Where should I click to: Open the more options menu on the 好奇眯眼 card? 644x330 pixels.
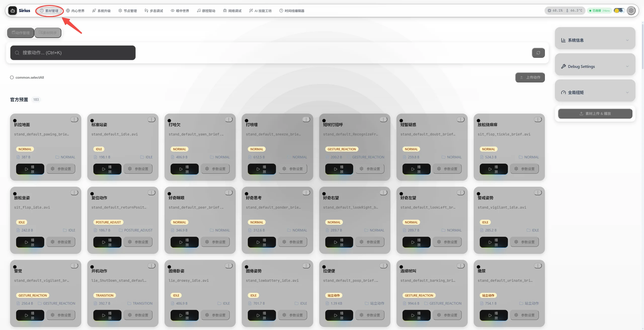[229, 193]
